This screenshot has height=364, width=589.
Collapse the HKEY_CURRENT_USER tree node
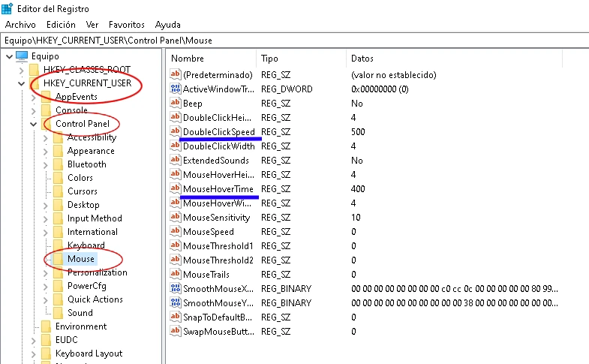point(20,83)
